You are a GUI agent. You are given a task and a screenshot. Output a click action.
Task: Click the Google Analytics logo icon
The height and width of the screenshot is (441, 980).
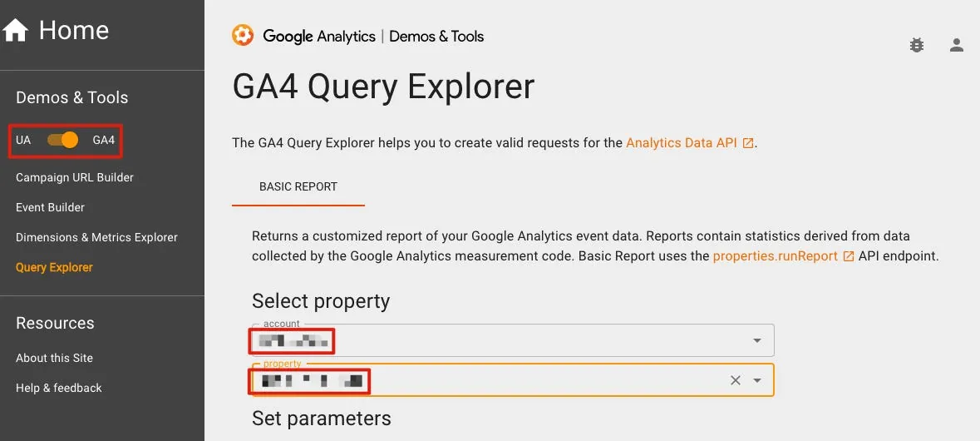[x=243, y=36]
